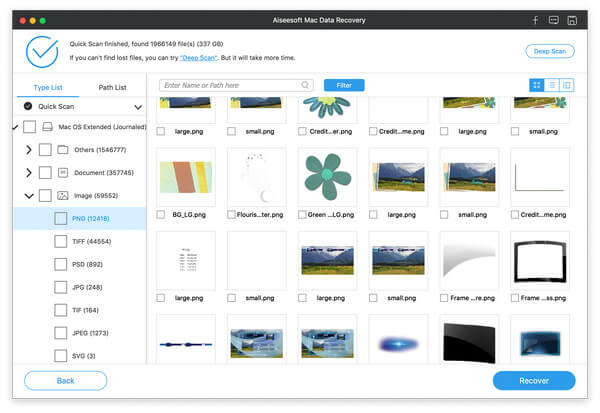Click the feedback chat icon in title bar
The image size is (600, 413).
tap(553, 20)
